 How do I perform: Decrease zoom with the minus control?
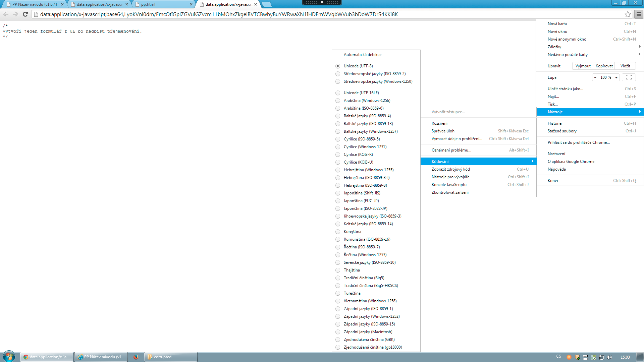[x=595, y=77]
